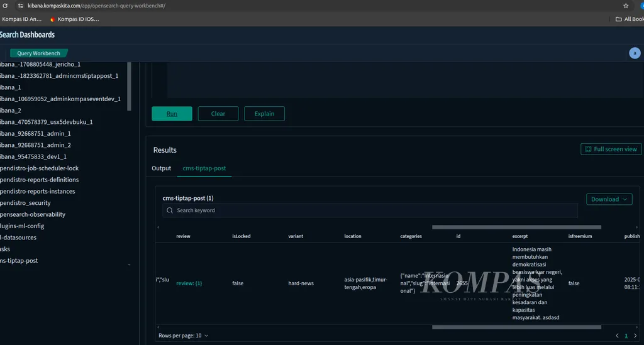Viewport: 644px width, 345px height.
Task: Open site information icon in address bar
Action: pyautogui.click(x=21, y=6)
